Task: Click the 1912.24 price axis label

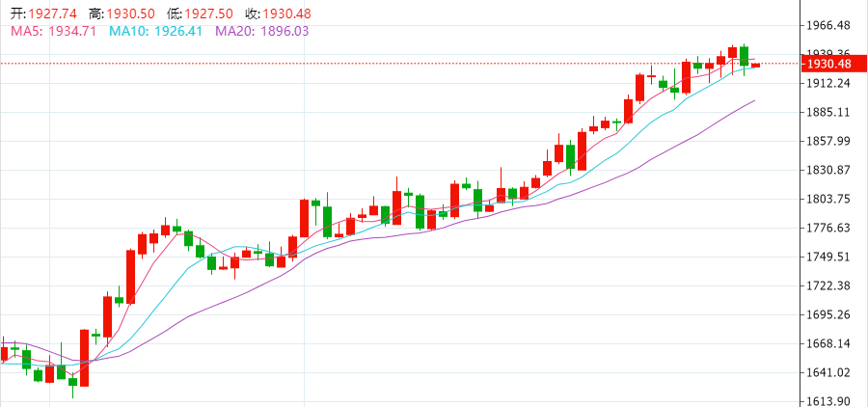Action: coord(828,83)
